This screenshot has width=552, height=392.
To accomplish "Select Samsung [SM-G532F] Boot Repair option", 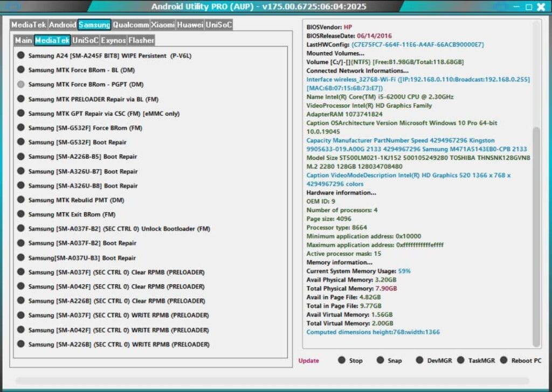I will pyautogui.click(x=22, y=143).
